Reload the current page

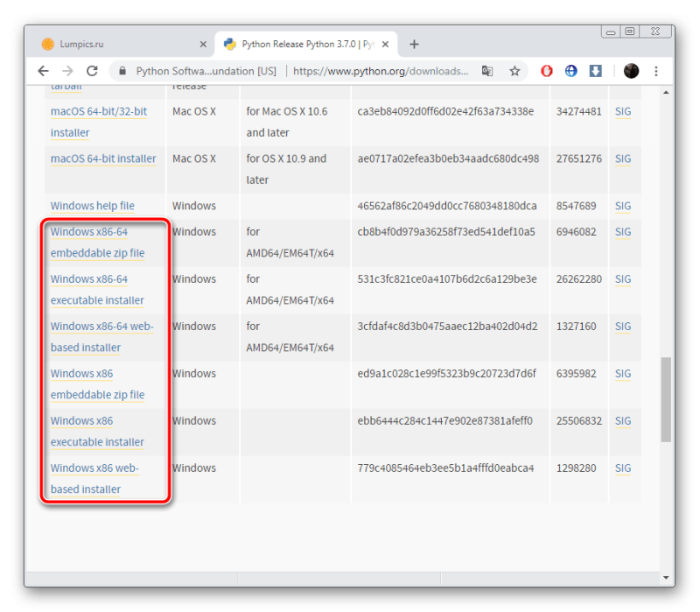click(92, 71)
